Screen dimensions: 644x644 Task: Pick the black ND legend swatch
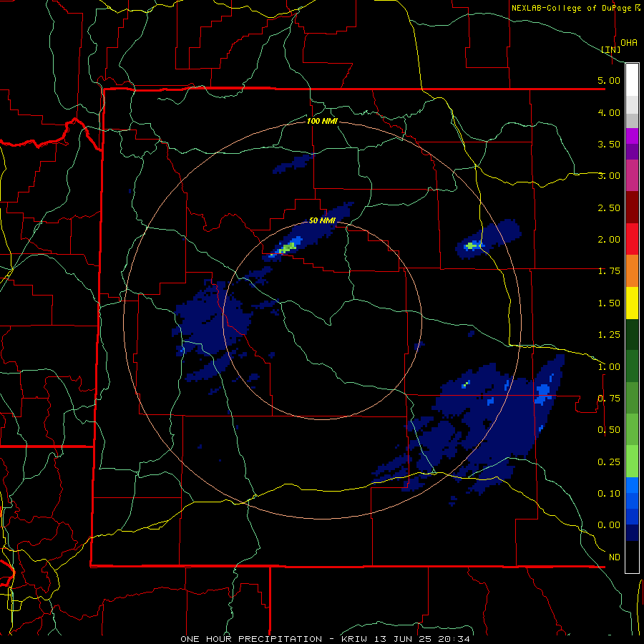point(632,557)
